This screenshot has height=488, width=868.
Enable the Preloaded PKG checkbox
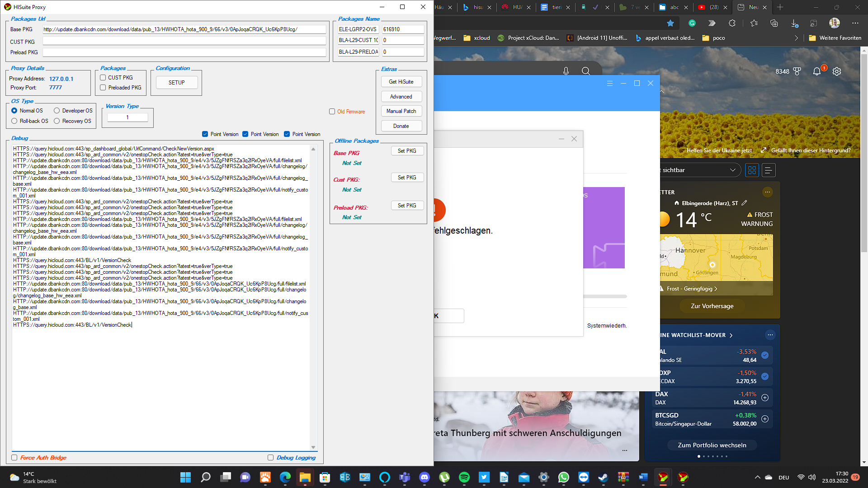pyautogui.click(x=103, y=88)
